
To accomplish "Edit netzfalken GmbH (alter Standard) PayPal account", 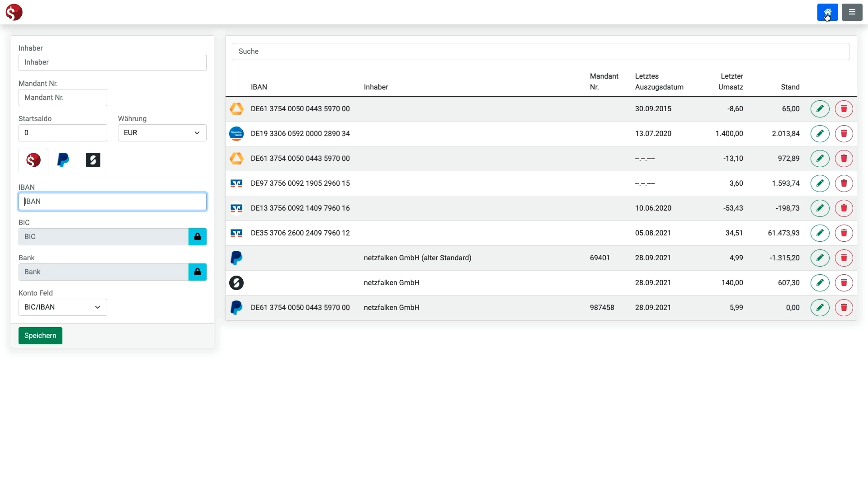I will tap(820, 258).
